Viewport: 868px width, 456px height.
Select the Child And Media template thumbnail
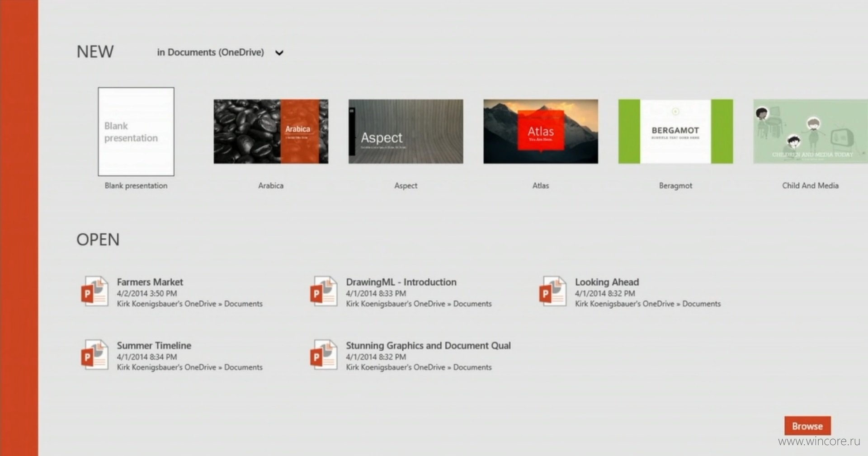click(x=811, y=132)
